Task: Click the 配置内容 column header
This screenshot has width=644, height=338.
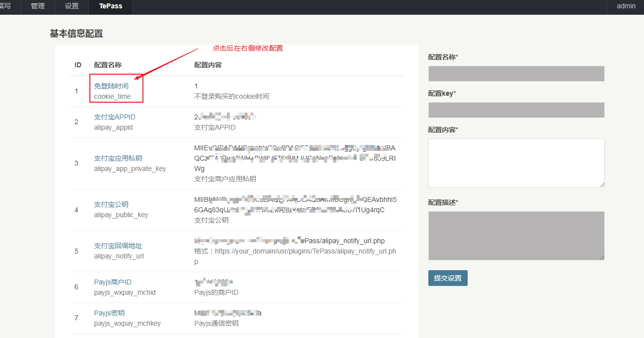Action: tap(208, 65)
